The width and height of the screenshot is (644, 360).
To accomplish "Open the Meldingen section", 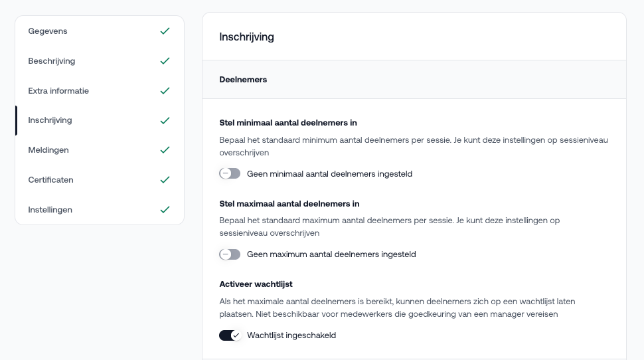I will [x=48, y=150].
